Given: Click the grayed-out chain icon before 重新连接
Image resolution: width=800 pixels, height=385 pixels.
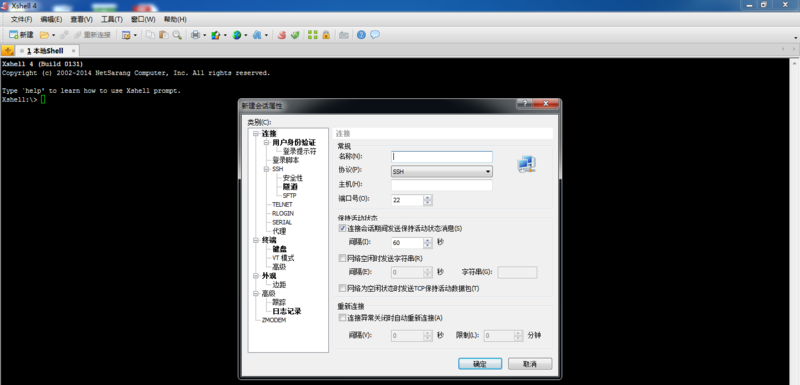Looking at the screenshot, I should point(64,35).
